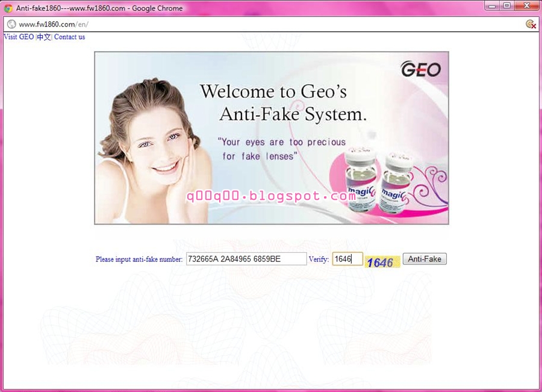
Task: Close the Google Chrome window
Action: pos(526,7)
